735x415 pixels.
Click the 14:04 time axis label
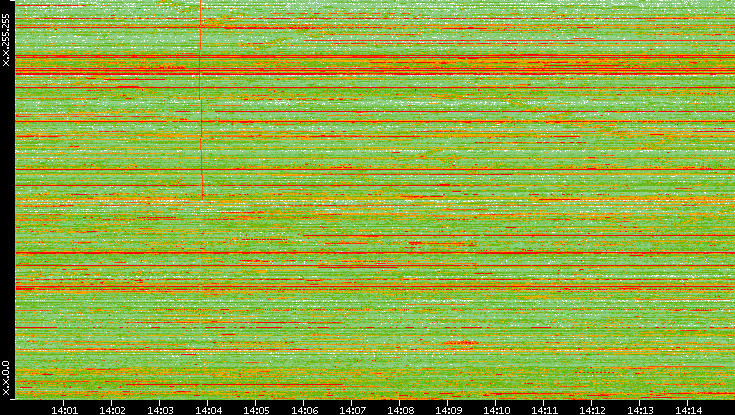point(208,410)
